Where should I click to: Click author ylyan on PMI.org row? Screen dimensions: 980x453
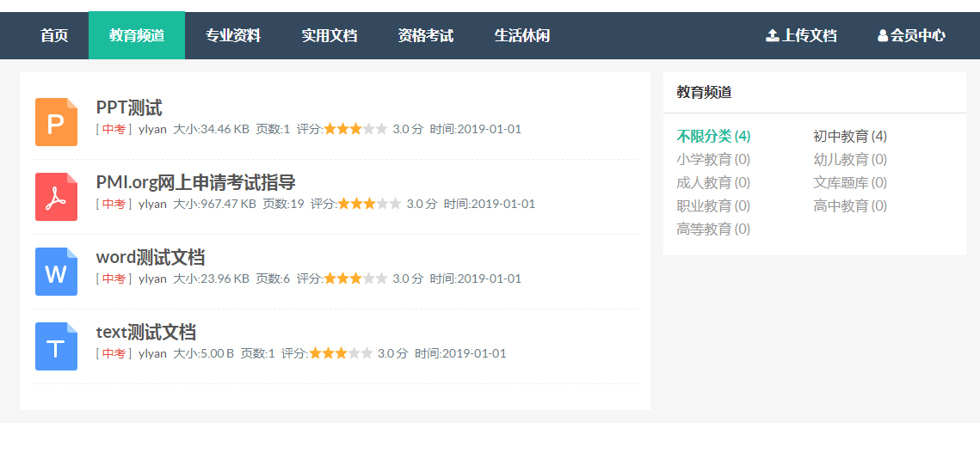click(x=152, y=205)
